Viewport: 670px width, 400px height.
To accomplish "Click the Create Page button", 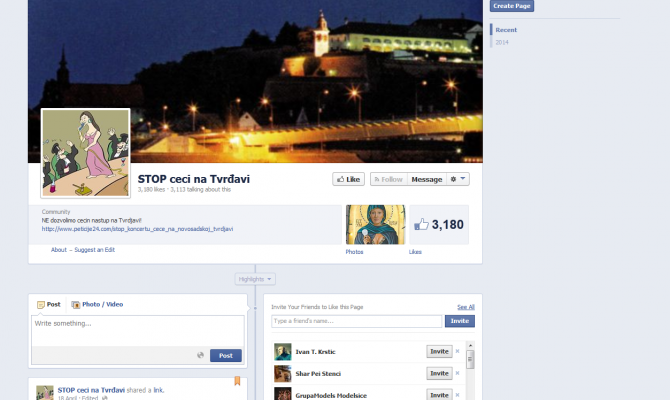I will coord(511,6).
